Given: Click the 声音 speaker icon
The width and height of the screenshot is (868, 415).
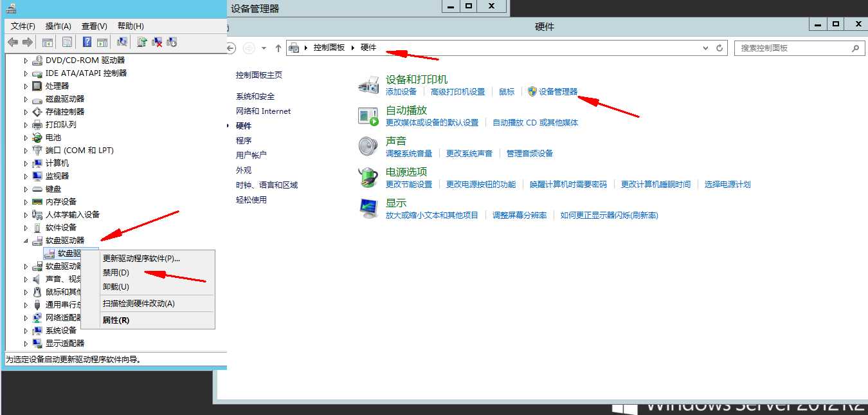Looking at the screenshot, I should tap(368, 146).
